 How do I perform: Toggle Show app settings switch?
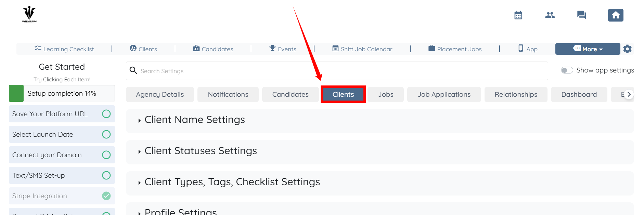(567, 70)
